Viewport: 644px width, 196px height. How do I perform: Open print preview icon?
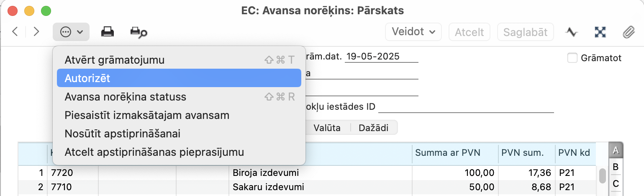pyautogui.click(x=139, y=32)
